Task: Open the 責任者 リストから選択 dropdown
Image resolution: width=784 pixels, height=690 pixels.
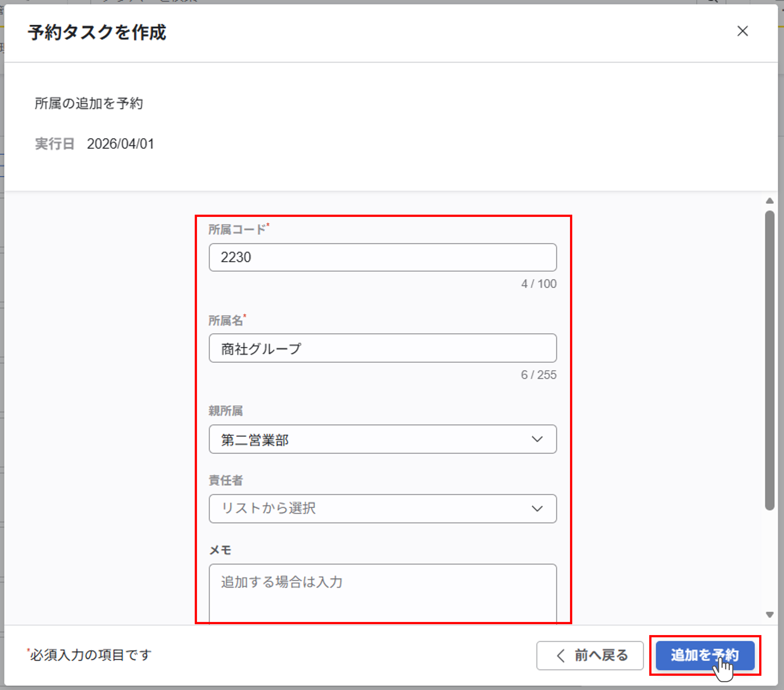Action: [368, 509]
